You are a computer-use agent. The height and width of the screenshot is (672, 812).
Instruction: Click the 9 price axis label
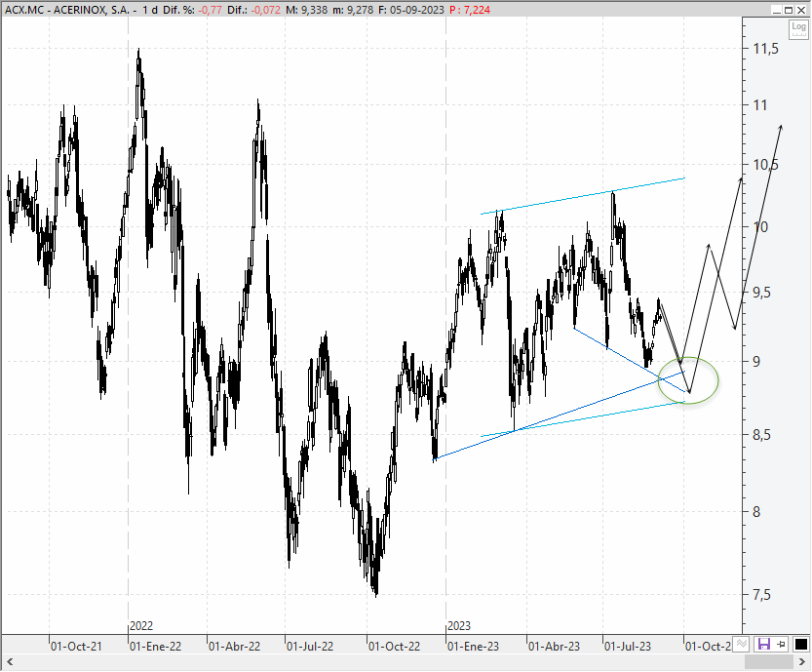[x=756, y=361]
